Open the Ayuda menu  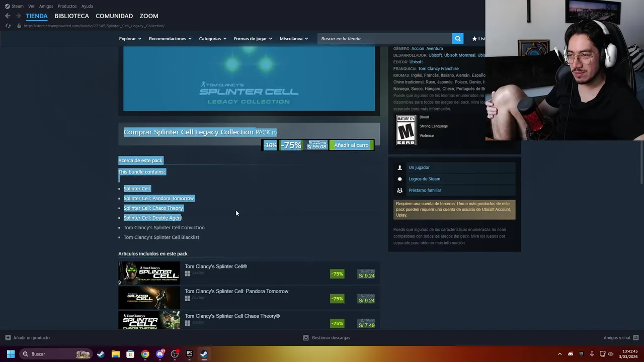click(x=87, y=6)
